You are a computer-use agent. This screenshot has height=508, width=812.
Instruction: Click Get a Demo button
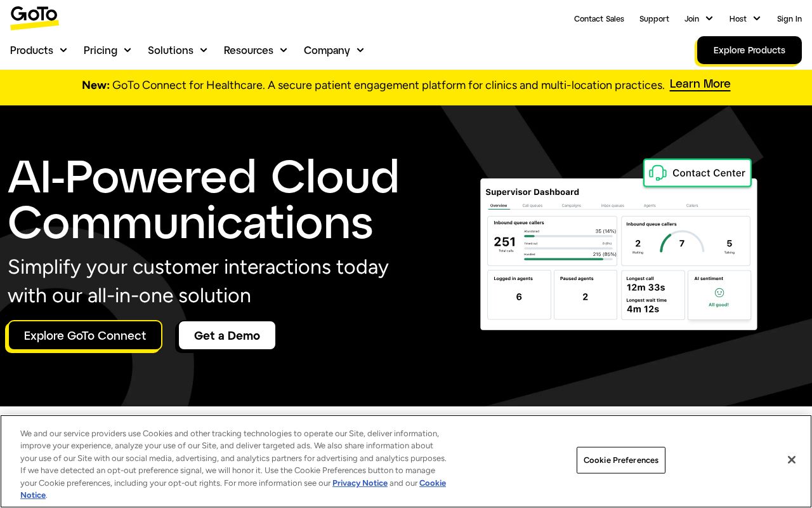227,335
